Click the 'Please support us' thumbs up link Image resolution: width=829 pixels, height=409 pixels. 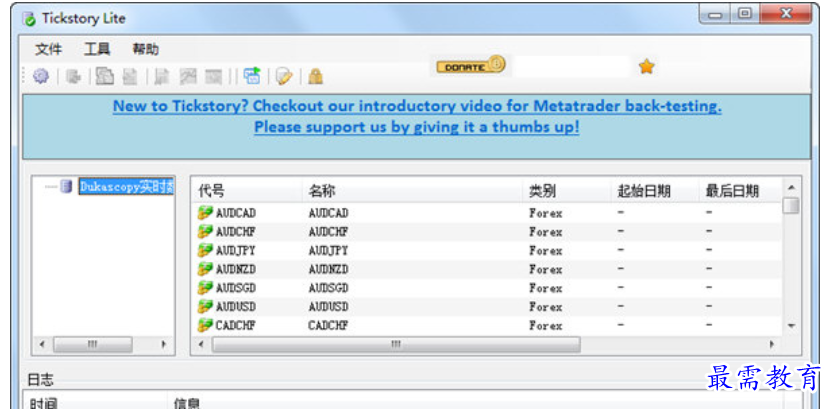click(417, 127)
